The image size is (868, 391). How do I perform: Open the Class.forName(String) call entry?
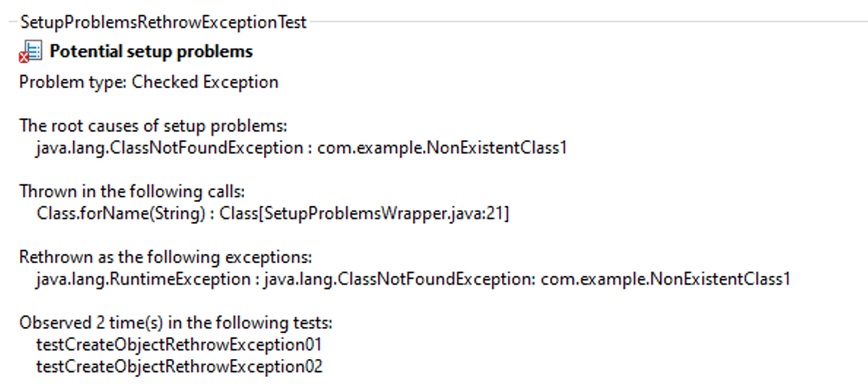click(120, 213)
